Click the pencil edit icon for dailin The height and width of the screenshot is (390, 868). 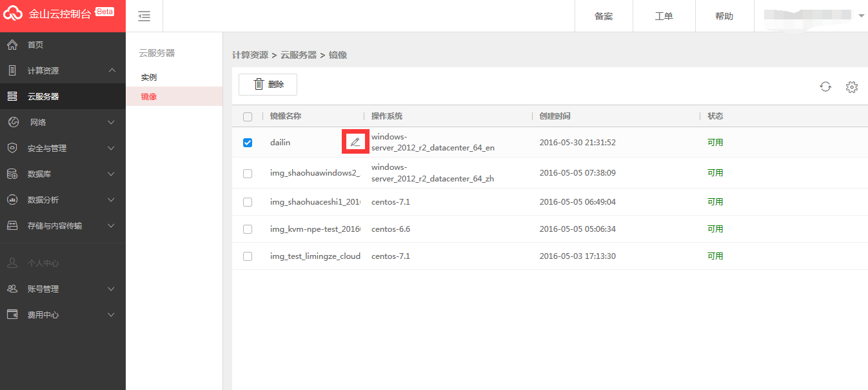[x=355, y=142]
